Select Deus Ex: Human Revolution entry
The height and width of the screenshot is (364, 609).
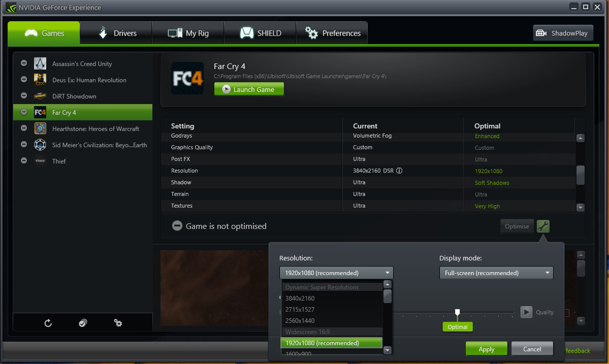[x=83, y=80]
